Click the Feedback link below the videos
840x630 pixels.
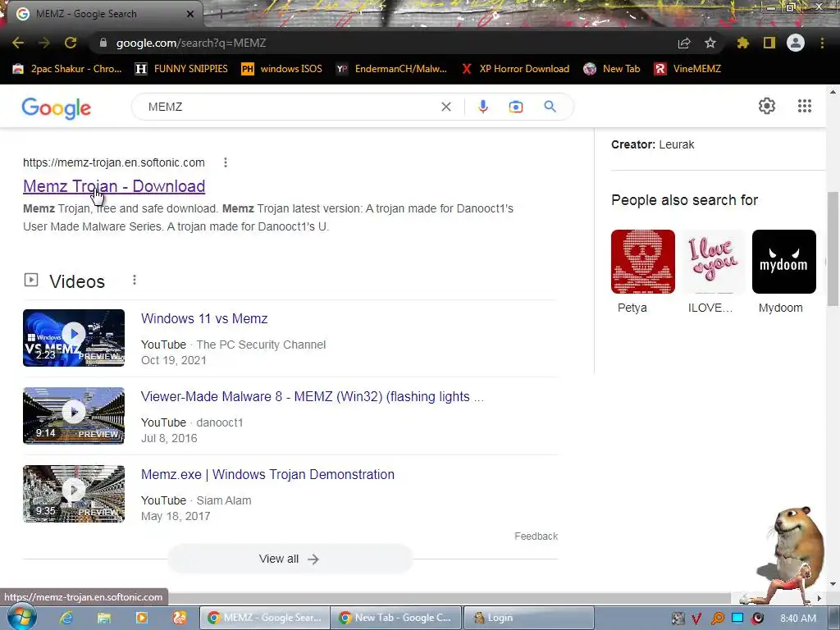tap(536, 536)
